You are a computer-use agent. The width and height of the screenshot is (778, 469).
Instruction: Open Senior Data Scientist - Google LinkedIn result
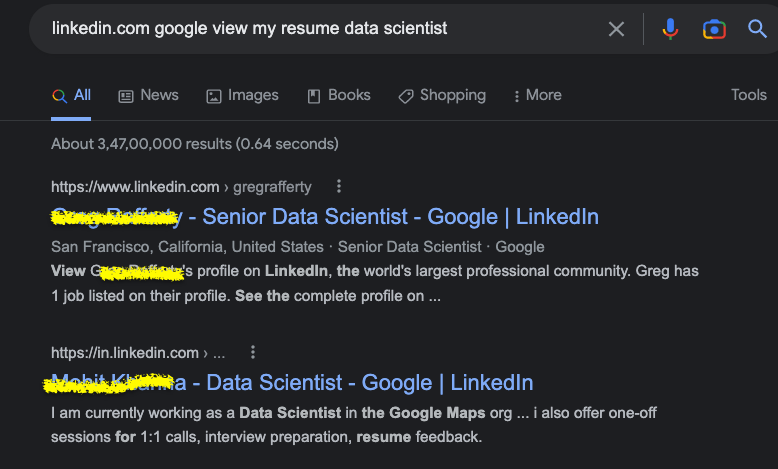point(400,216)
